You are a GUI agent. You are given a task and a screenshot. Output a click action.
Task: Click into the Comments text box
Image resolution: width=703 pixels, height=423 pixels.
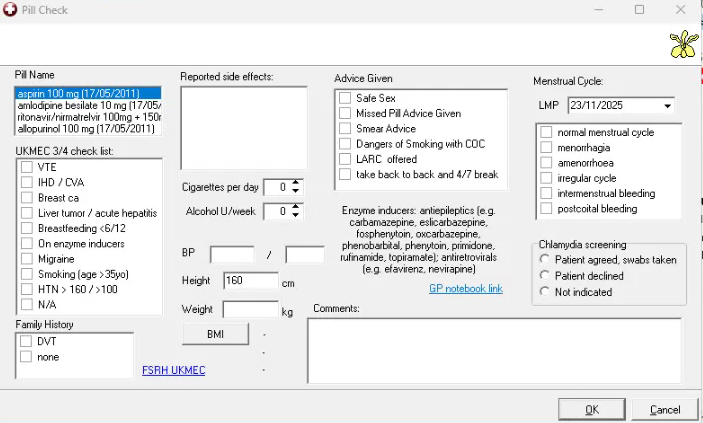pyautogui.click(x=494, y=349)
